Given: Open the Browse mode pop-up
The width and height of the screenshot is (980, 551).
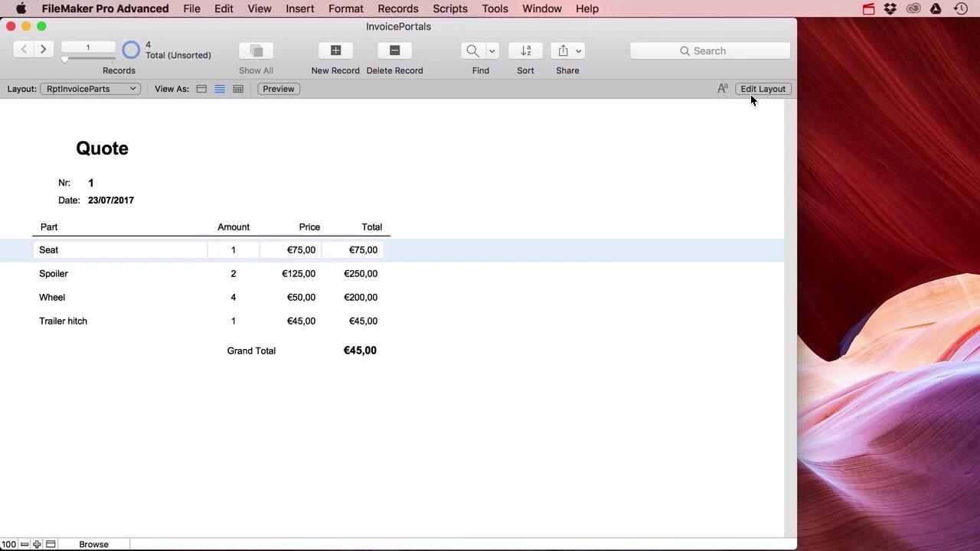Looking at the screenshot, I should click(93, 544).
